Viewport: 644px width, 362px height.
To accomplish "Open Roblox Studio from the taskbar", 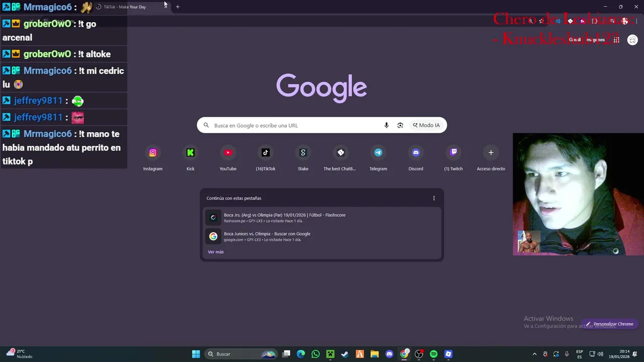I will coord(448,354).
